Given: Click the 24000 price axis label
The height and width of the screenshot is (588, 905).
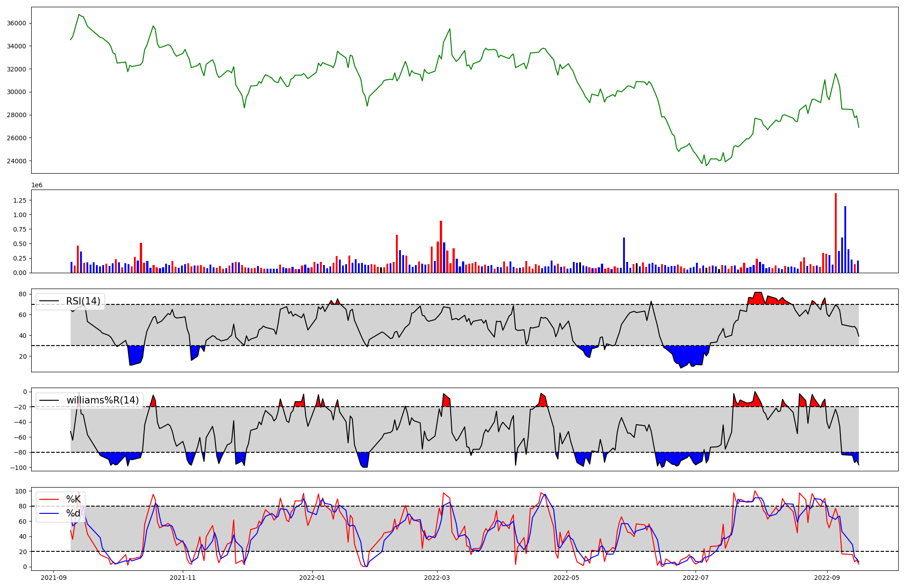Looking at the screenshot, I should click(16, 161).
